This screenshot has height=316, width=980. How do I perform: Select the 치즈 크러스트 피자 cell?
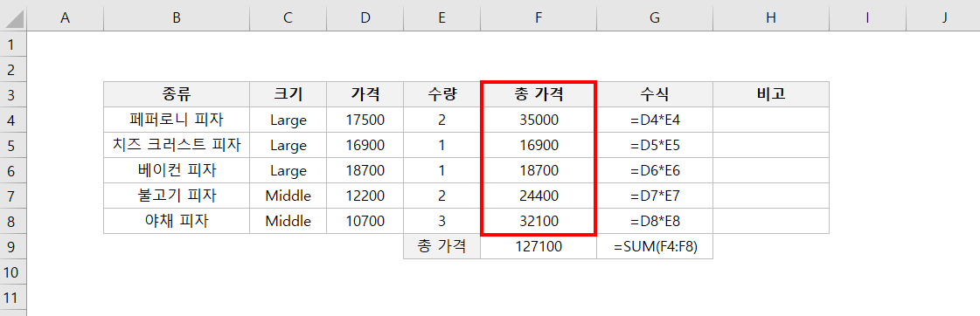(177, 145)
